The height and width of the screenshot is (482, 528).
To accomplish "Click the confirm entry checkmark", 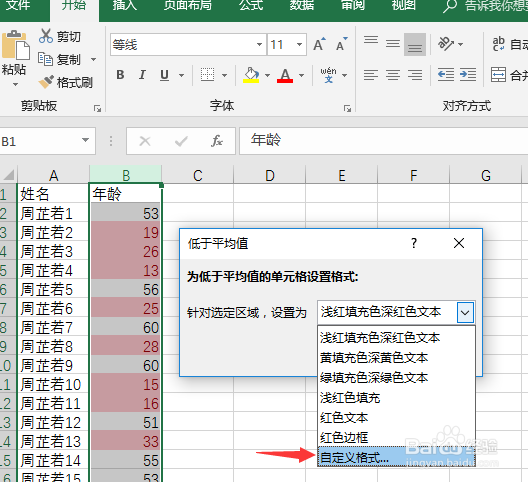I will click(181, 141).
